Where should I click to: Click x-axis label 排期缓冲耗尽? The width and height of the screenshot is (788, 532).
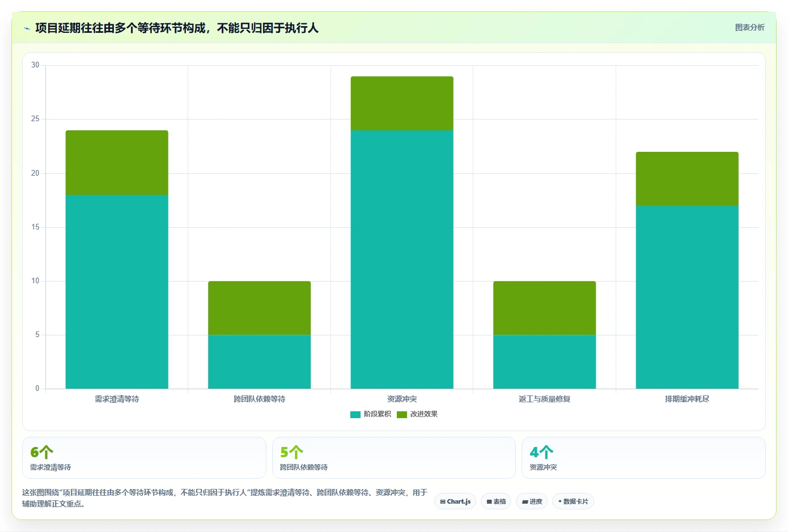pyautogui.click(x=687, y=399)
